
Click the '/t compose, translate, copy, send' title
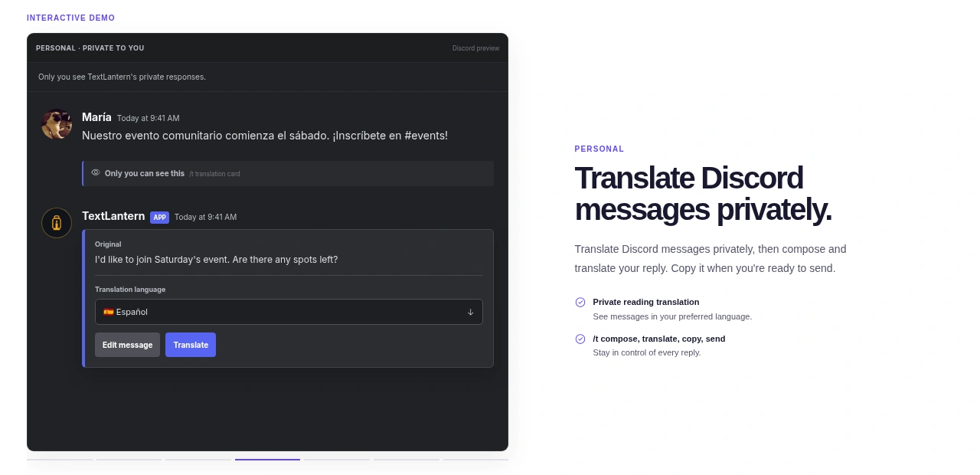(x=659, y=339)
